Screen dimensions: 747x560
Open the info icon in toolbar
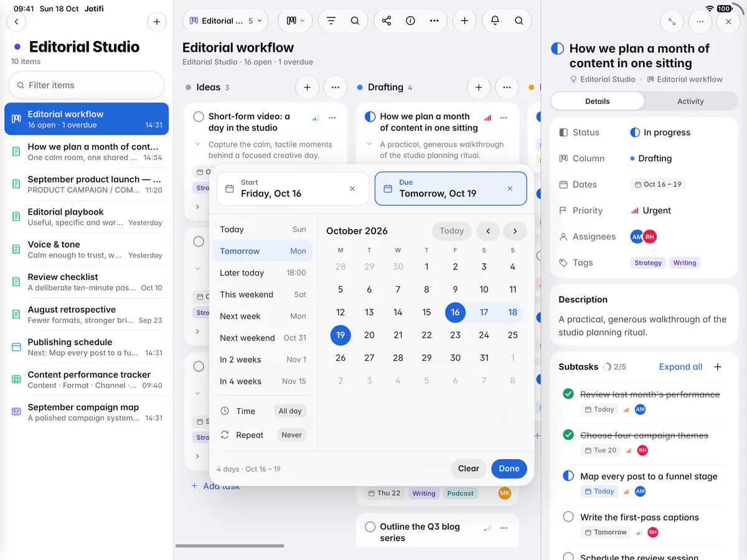point(410,21)
